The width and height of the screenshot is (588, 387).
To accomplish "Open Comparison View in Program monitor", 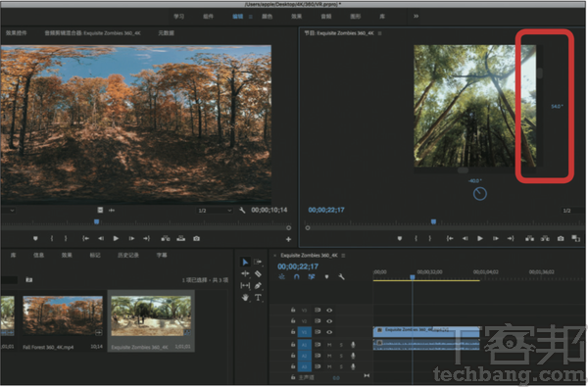I will tap(575, 238).
